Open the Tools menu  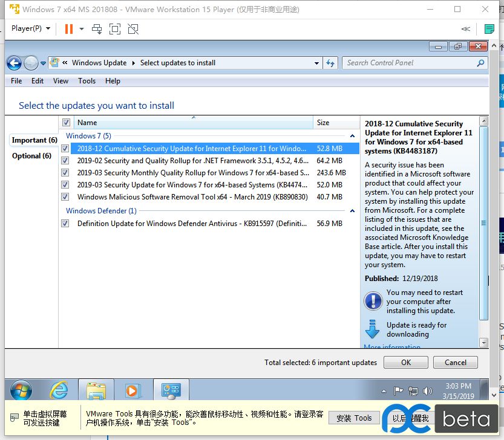(x=87, y=80)
